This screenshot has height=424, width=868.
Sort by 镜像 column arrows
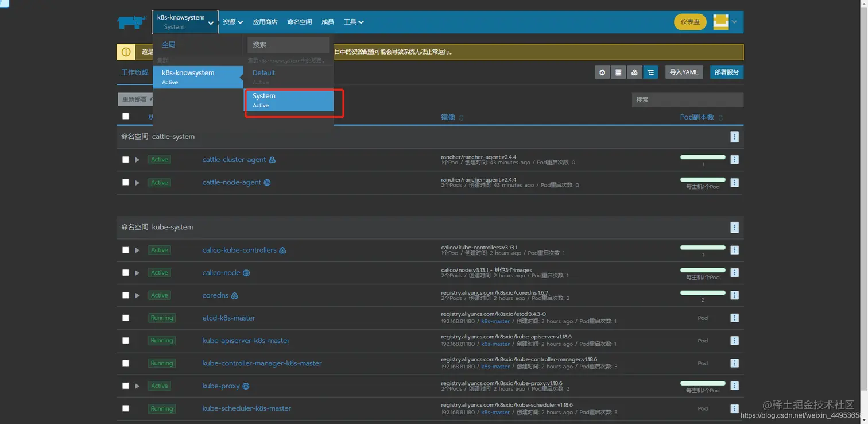point(461,117)
